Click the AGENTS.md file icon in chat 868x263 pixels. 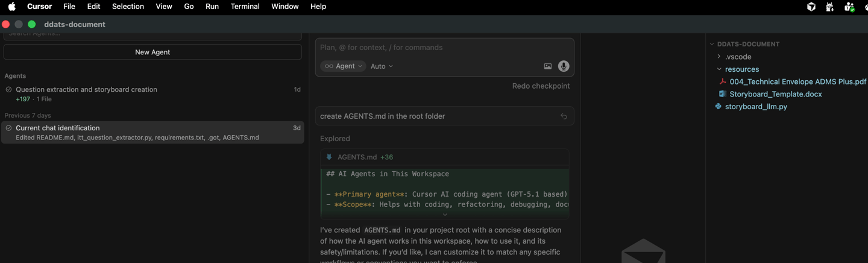[329, 157]
